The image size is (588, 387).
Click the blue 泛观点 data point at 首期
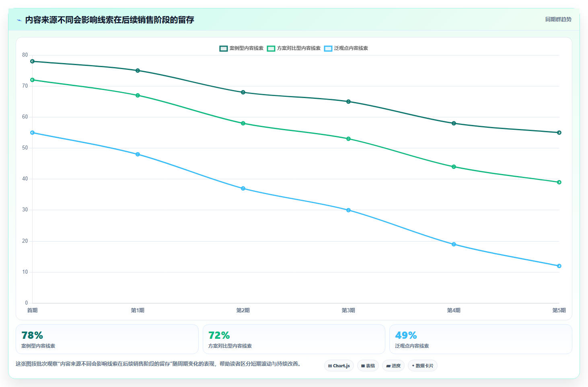32,133
